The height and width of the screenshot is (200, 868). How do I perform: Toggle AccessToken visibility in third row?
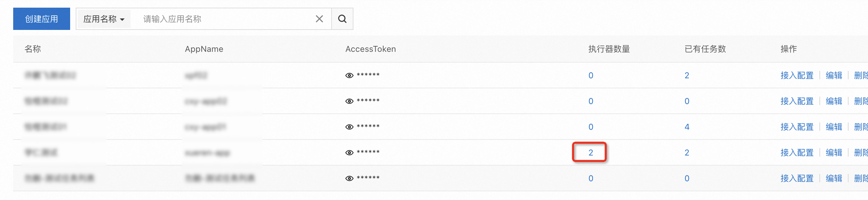[349, 127]
